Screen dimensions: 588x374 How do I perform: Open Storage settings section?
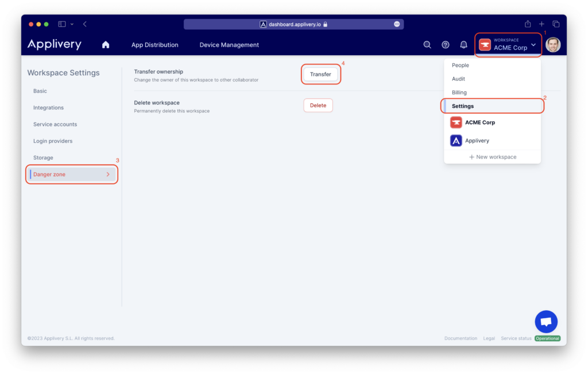(x=43, y=157)
